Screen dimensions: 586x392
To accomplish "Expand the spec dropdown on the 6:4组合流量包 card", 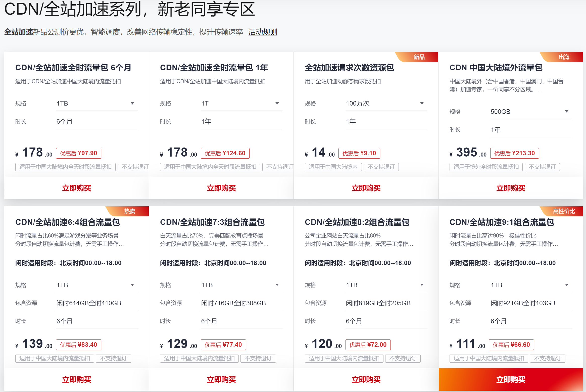I will (x=97, y=285).
